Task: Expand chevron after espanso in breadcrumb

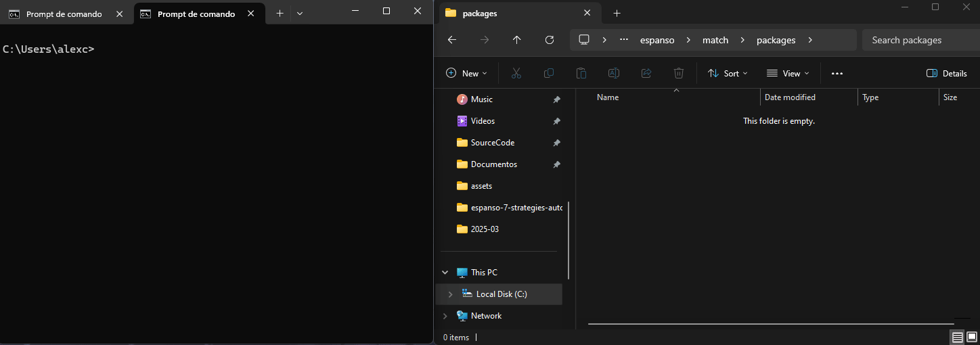Action: coord(688,40)
